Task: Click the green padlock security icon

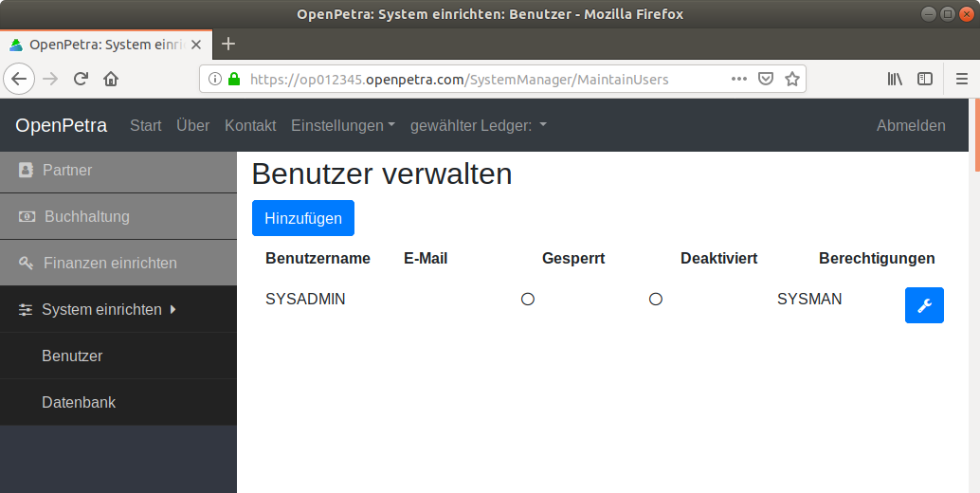Action: pos(234,79)
